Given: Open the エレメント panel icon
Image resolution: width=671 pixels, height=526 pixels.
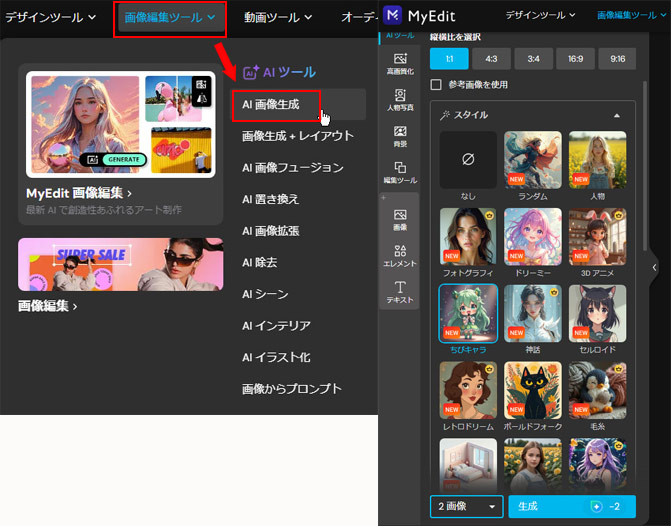Looking at the screenshot, I should 400,255.
